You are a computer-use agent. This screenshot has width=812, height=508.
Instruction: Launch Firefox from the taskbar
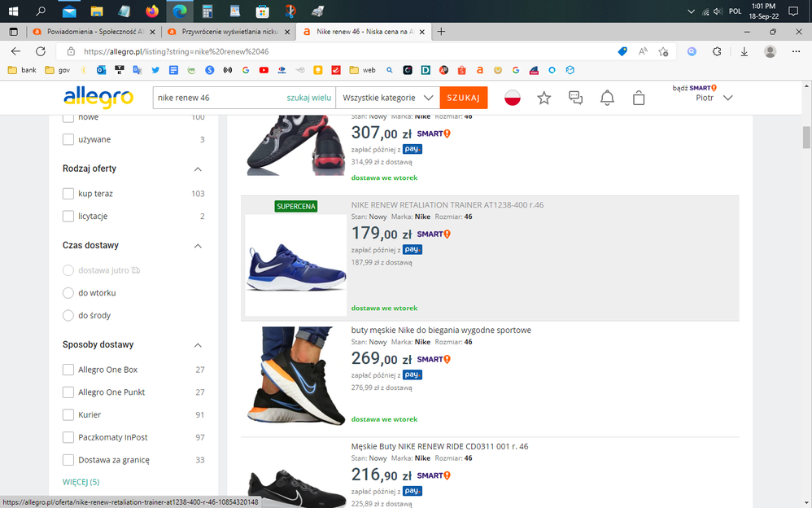153,11
